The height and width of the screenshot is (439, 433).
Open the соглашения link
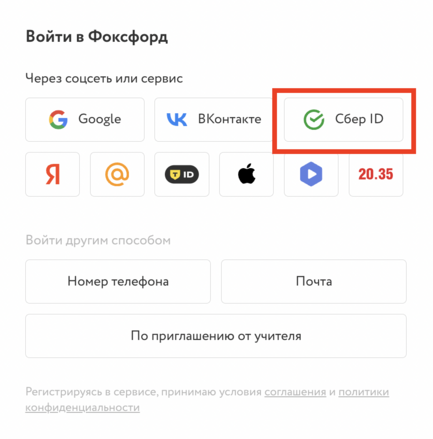pos(295,392)
